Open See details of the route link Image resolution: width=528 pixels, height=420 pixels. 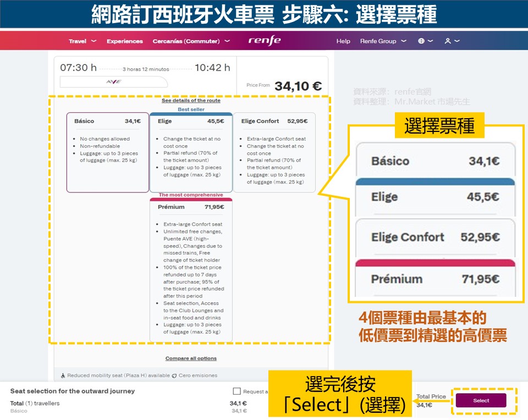pos(191,100)
